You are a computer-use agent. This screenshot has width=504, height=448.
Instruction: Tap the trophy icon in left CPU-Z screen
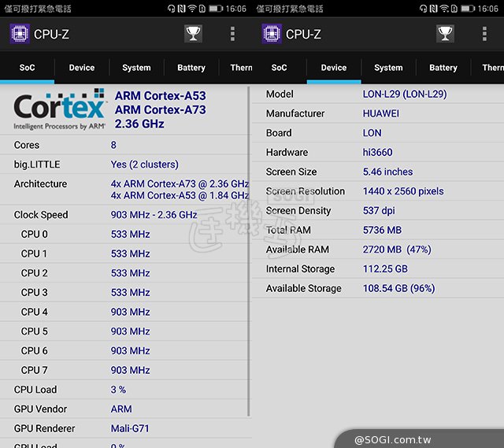(x=193, y=34)
